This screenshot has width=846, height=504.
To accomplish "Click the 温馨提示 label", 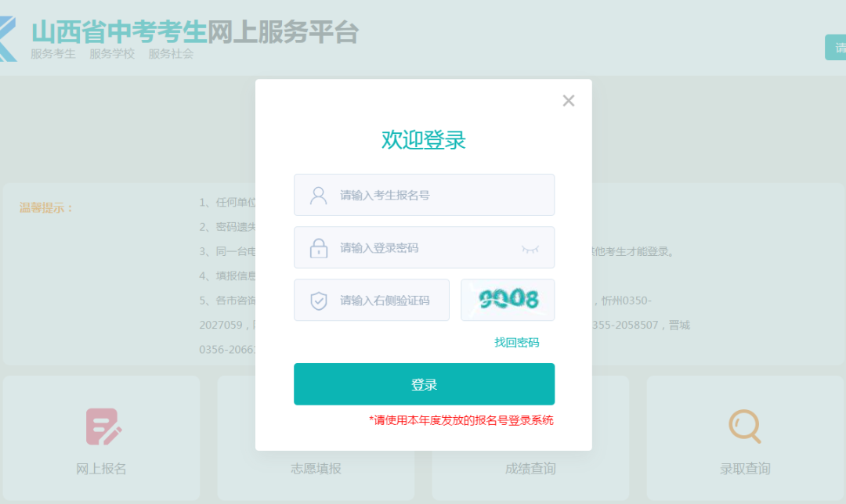I will [46, 207].
